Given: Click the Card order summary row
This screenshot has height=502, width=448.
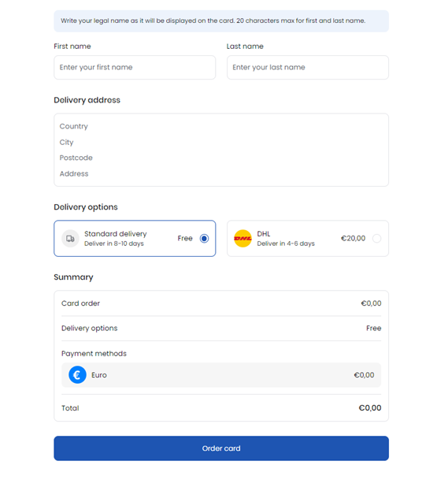Looking at the screenshot, I should [x=221, y=303].
